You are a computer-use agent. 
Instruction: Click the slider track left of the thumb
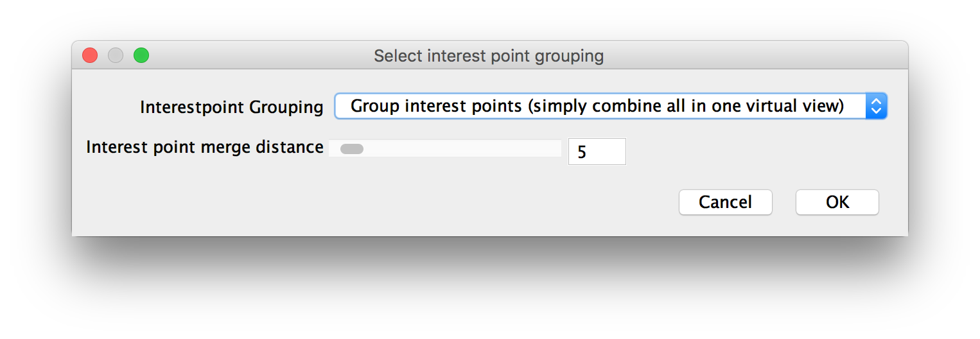(334, 148)
